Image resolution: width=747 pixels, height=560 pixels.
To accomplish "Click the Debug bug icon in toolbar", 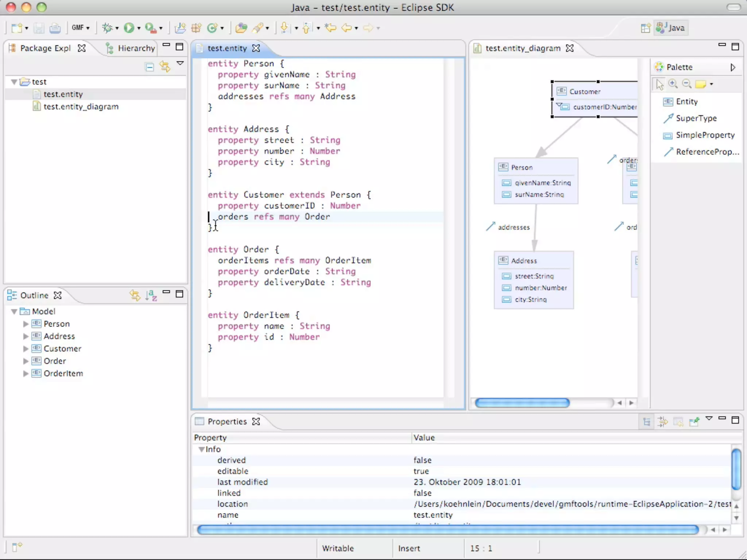I will 107,28.
